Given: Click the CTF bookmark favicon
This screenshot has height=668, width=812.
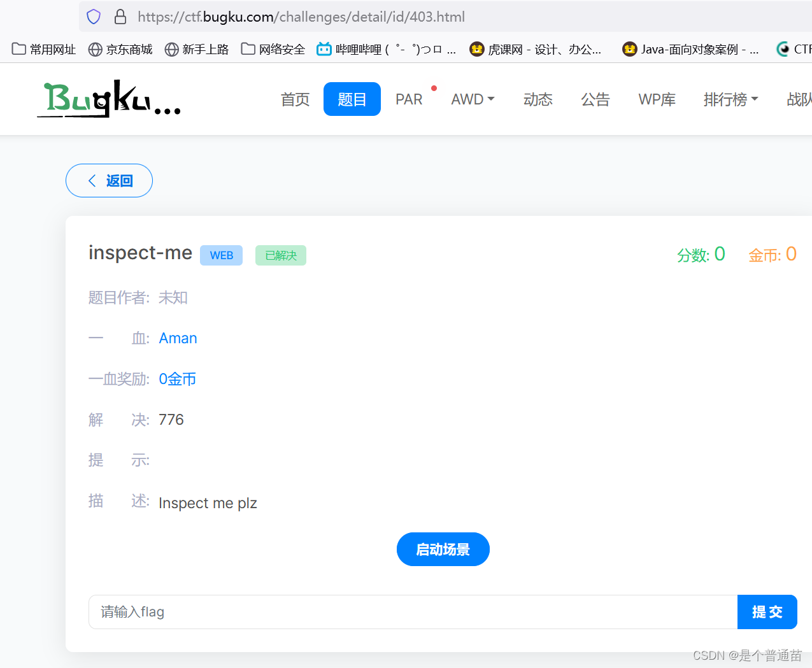Looking at the screenshot, I should (783, 48).
